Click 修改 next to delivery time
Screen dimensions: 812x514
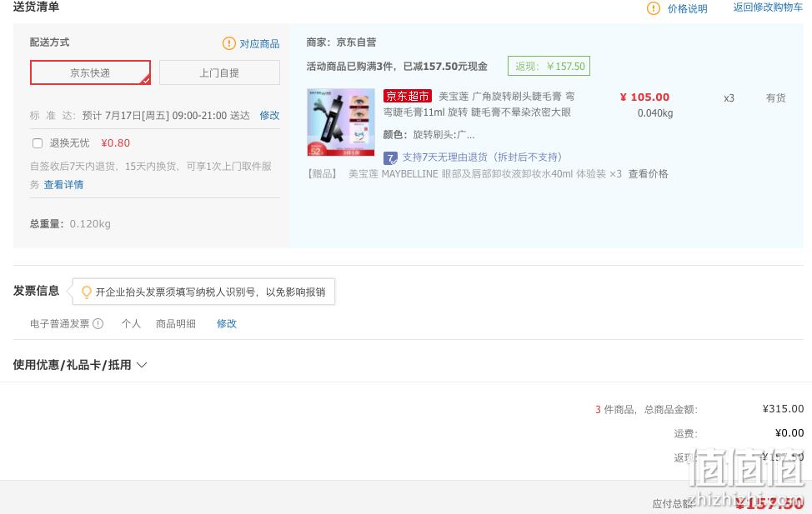[x=269, y=115]
